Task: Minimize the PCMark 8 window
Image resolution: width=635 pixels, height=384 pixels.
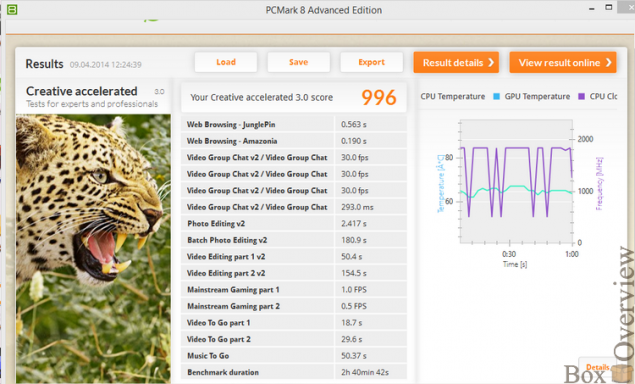Action: tap(592, 9)
